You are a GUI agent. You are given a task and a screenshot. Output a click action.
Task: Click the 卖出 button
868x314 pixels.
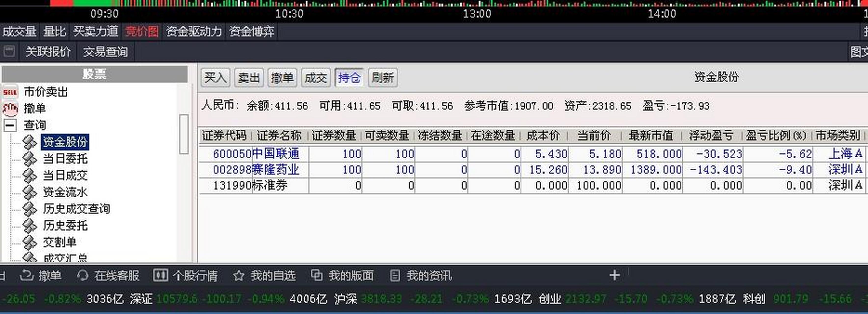coord(249,78)
